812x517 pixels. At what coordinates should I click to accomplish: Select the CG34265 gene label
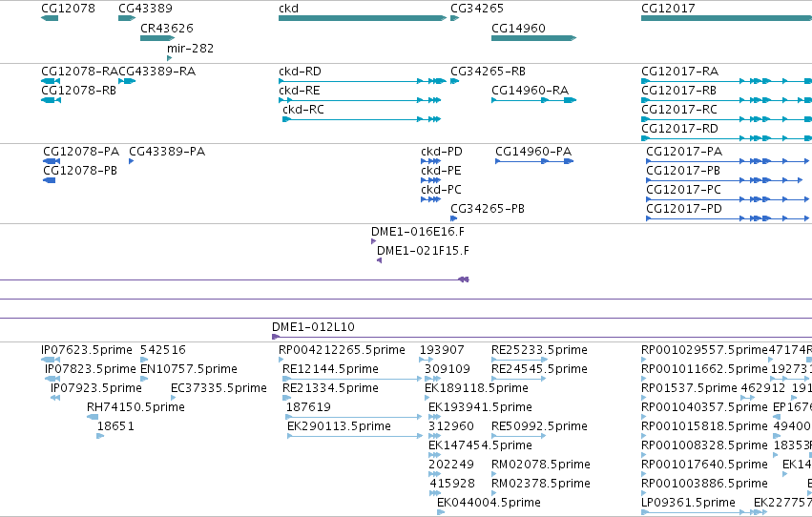point(477,9)
